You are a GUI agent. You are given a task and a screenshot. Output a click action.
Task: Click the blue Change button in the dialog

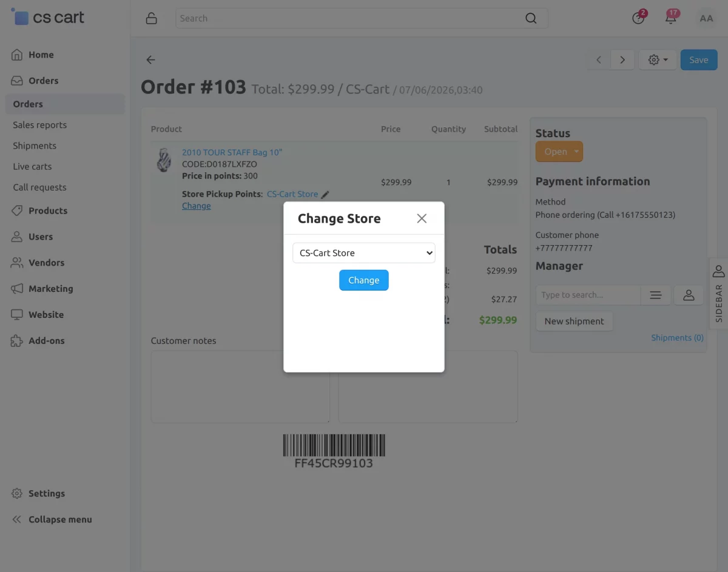364,280
